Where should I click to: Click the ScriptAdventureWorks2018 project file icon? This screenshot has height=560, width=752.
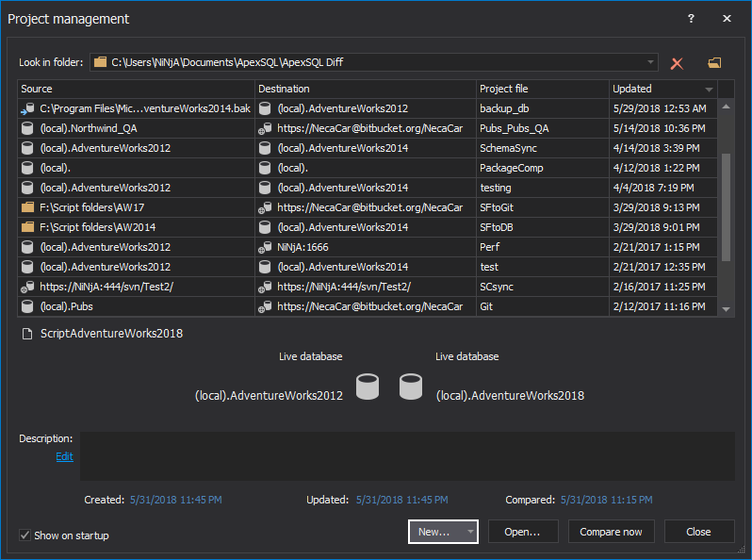click(x=27, y=333)
